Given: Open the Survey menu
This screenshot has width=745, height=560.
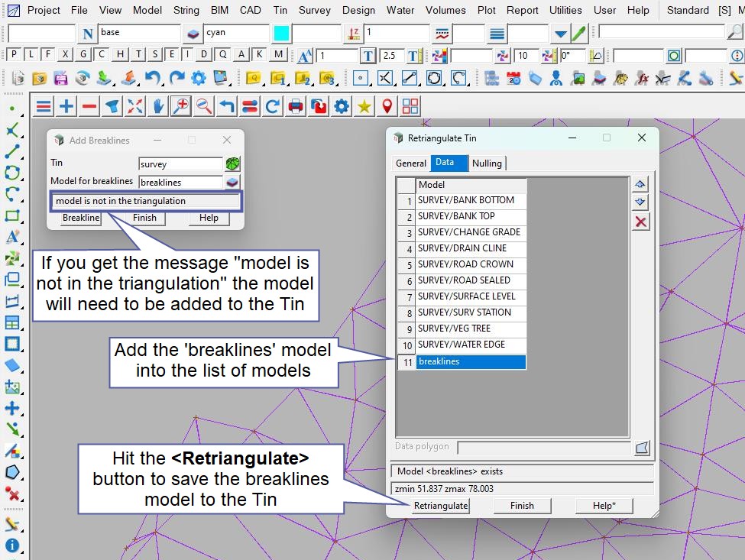Looking at the screenshot, I should (x=314, y=10).
